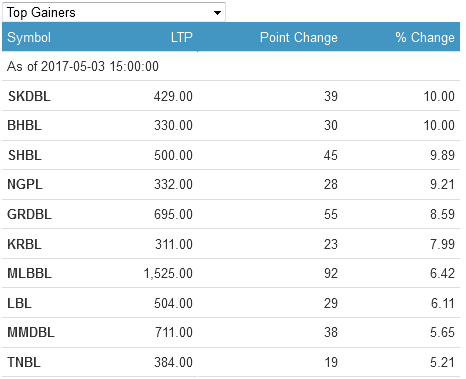Viewport: 466px width, 379px height.
Task: Click the 55 point change for GRDBL
Action: (x=331, y=214)
